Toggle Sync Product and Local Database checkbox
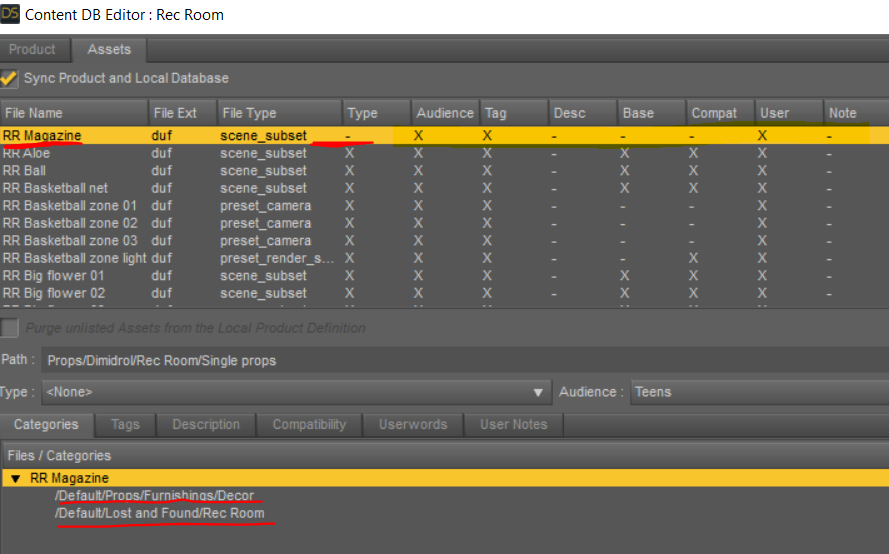 pyautogui.click(x=9, y=78)
